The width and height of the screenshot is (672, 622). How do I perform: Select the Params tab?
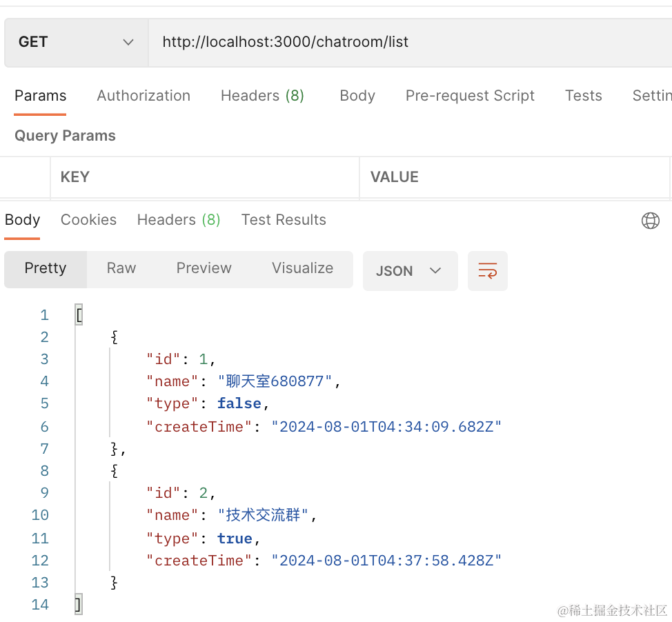click(41, 96)
